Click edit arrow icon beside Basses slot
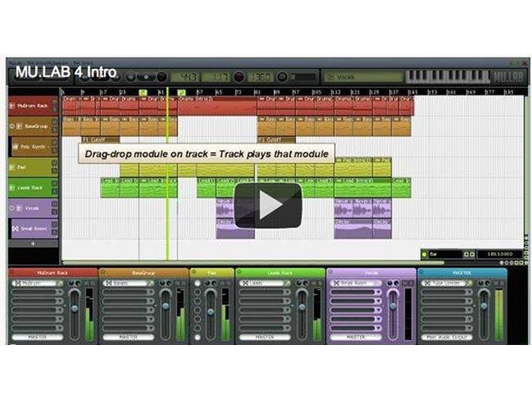Image resolution: width=532 pixels, height=399 pixels. pos(151,283)
